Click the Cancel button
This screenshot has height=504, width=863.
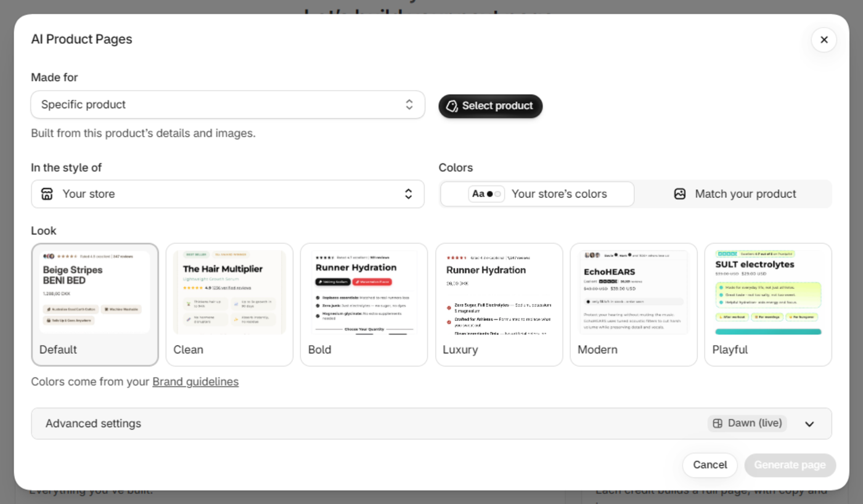(x=710, y=465)
